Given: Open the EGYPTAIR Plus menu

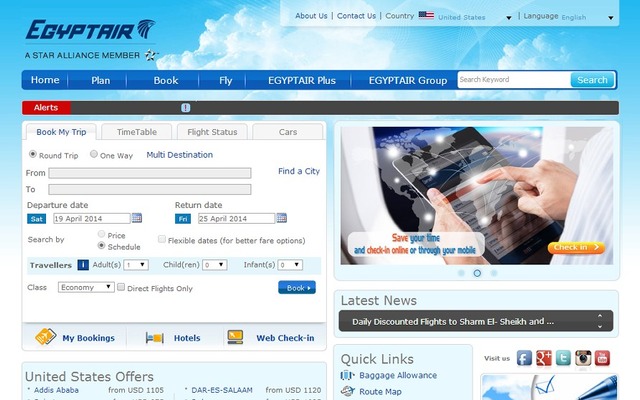Looking at the screenshot, I should 302,80.
